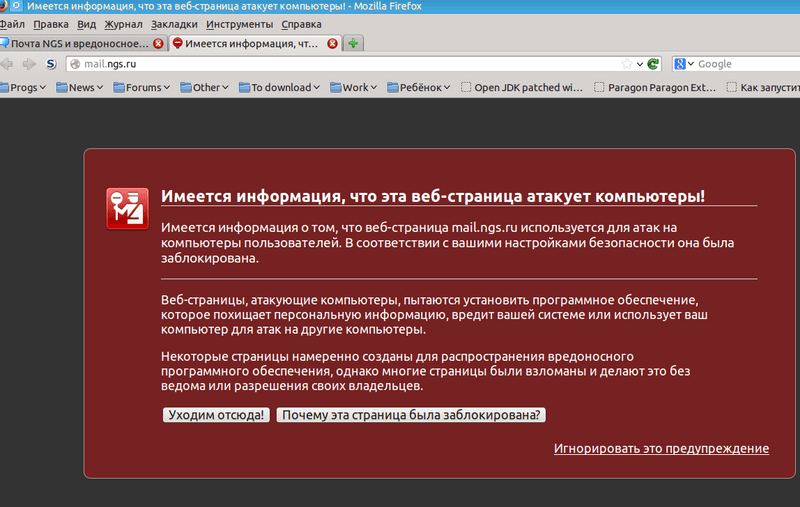Go forward with the forward arrow
This screenshot has height=507, width=800.
(29, 64)
